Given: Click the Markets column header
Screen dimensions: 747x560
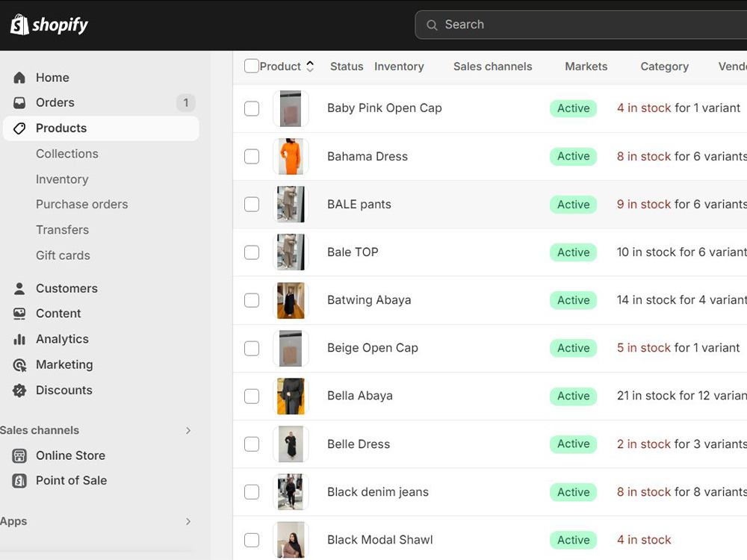Looking at the screenshot, I should (586, 66).
